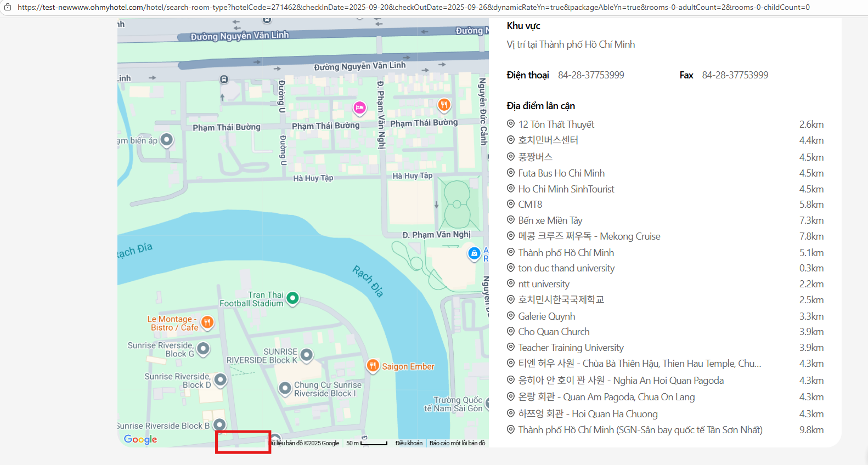The height and width of the screenshot is (465, 868).
Task: Open the Saigon Ember restaurant marker
Action: pos(373,366)
